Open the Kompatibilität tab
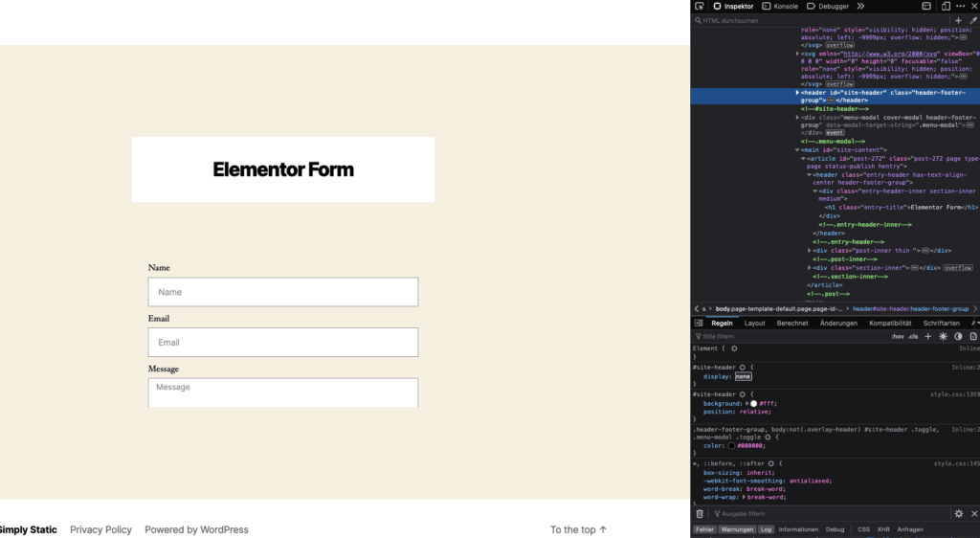This screenshot has height=538, width=980. tap(890, 323)
